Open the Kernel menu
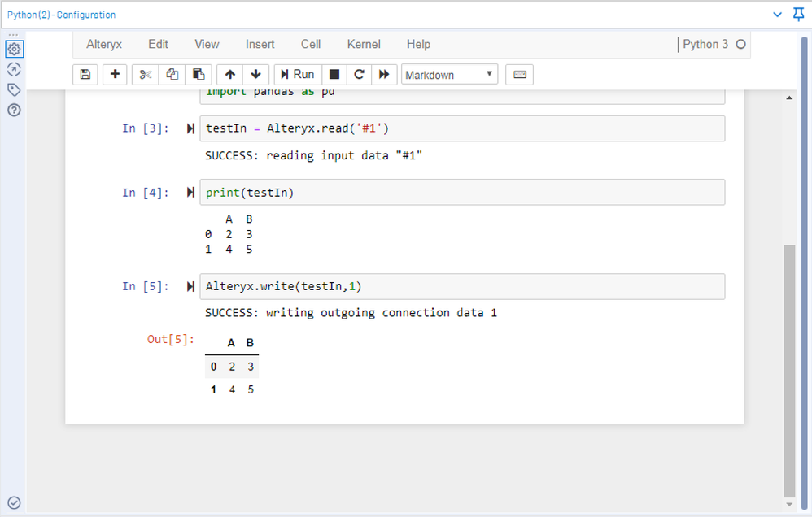 pos(364,45)
